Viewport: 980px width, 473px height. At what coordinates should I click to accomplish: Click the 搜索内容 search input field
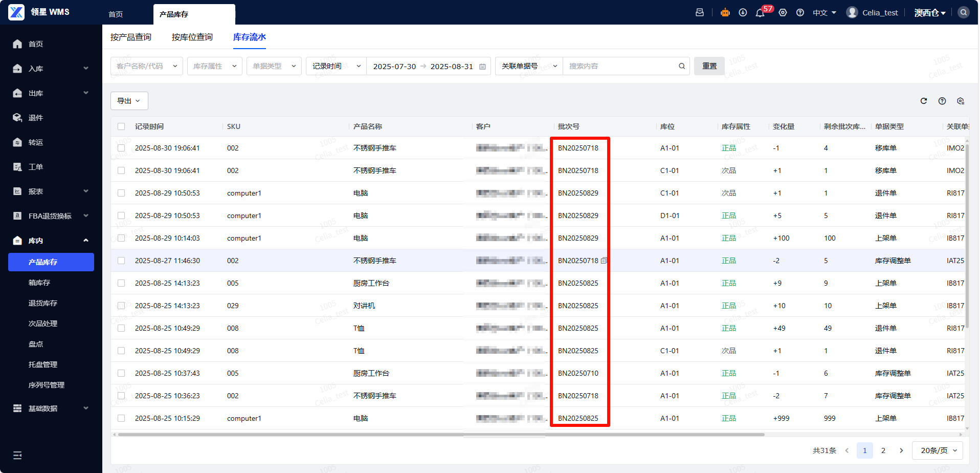[x=621, y=66]
